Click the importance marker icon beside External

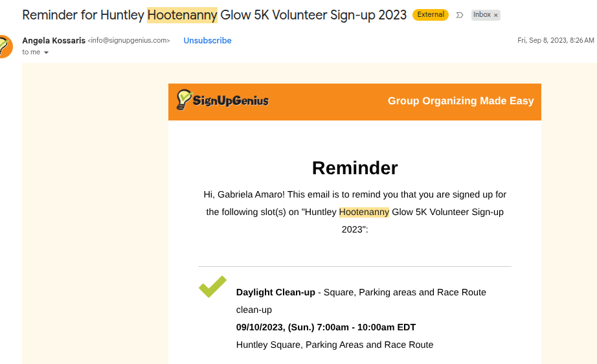460,15
